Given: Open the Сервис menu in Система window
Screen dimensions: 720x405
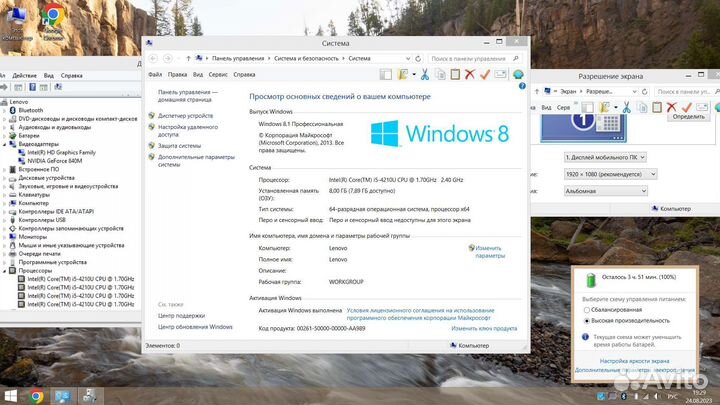Looking at the screenshot, I should coord(218,74).
